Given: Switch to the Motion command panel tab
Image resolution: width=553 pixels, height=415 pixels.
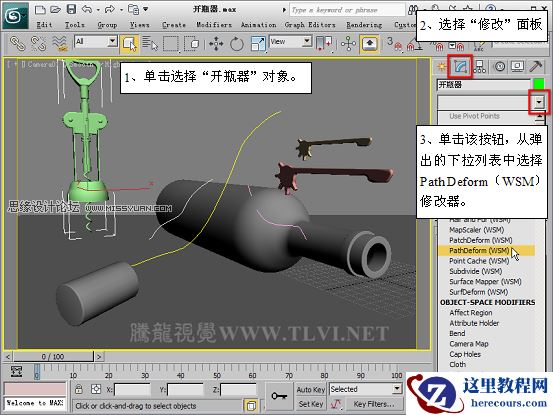Looking at the screenshot, I should point(499,66).
